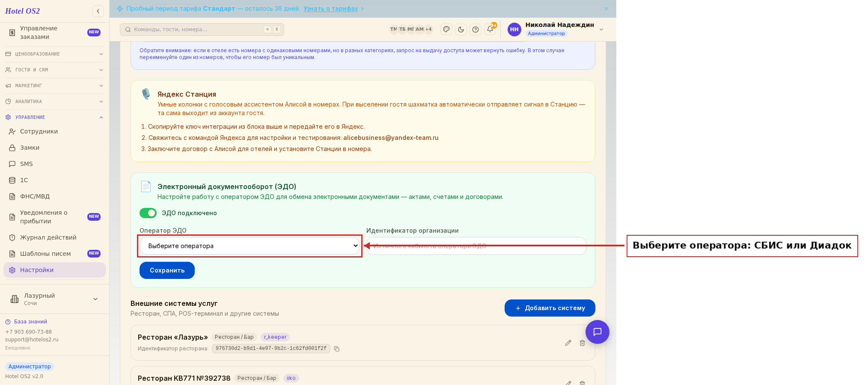The height and width of the screenshot is (385, 868).
Task: Click Электронный документооборот heading
Action: (227, 187)
